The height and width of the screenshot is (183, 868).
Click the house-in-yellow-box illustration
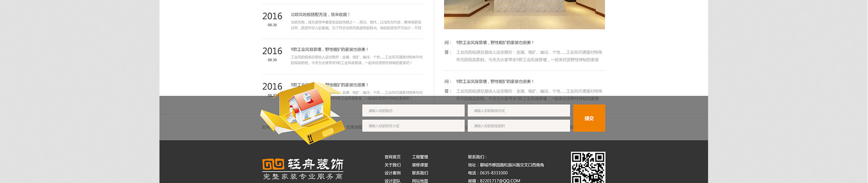coord(302,113)
